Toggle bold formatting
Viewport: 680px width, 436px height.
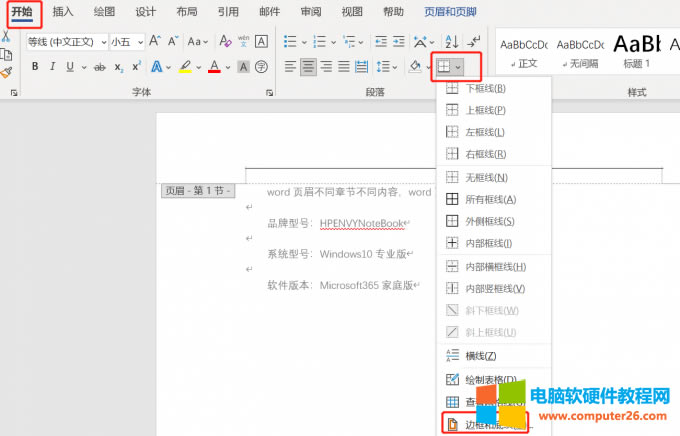click(35, 67)
